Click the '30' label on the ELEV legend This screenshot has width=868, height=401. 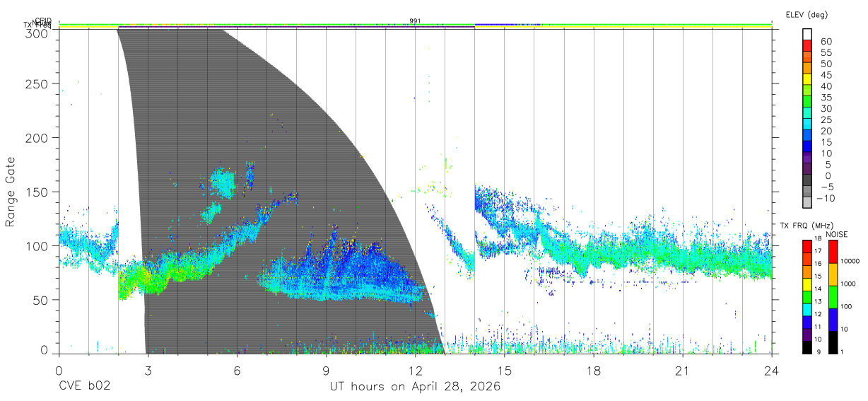(x=826, y=108)
